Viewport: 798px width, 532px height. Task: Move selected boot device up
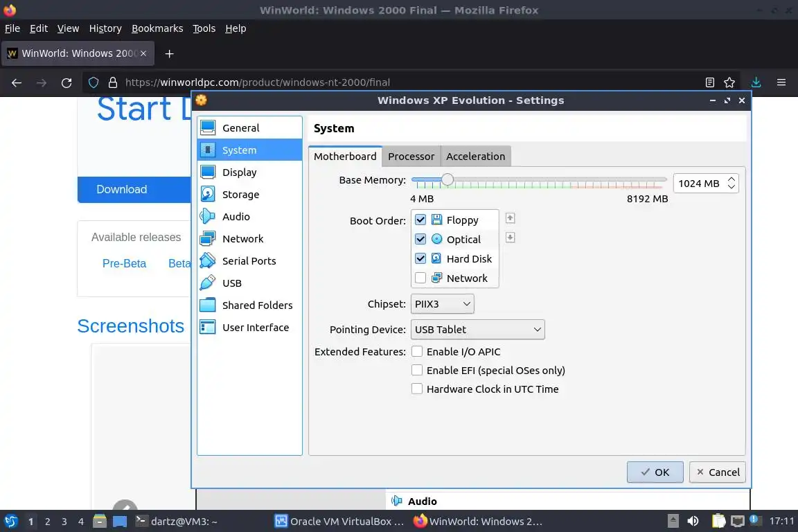click(x=510, y=218)
